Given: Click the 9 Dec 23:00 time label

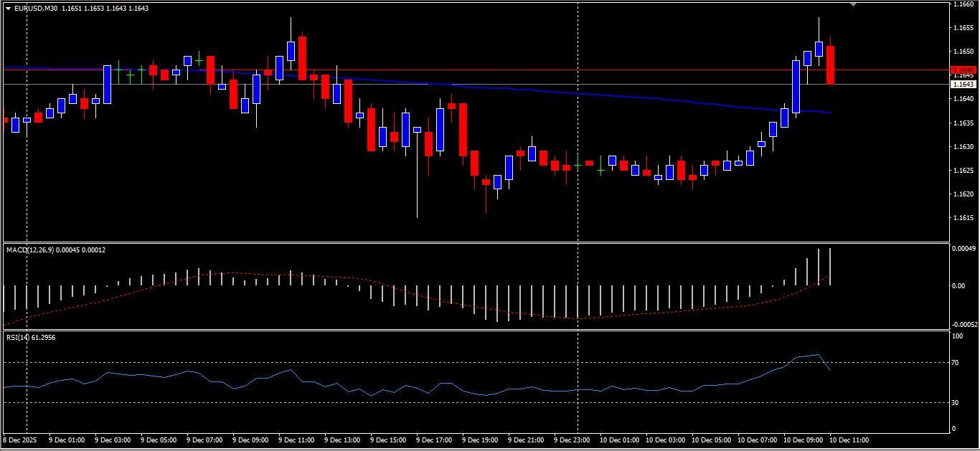Looking at the screenshot, I should 572,440.
